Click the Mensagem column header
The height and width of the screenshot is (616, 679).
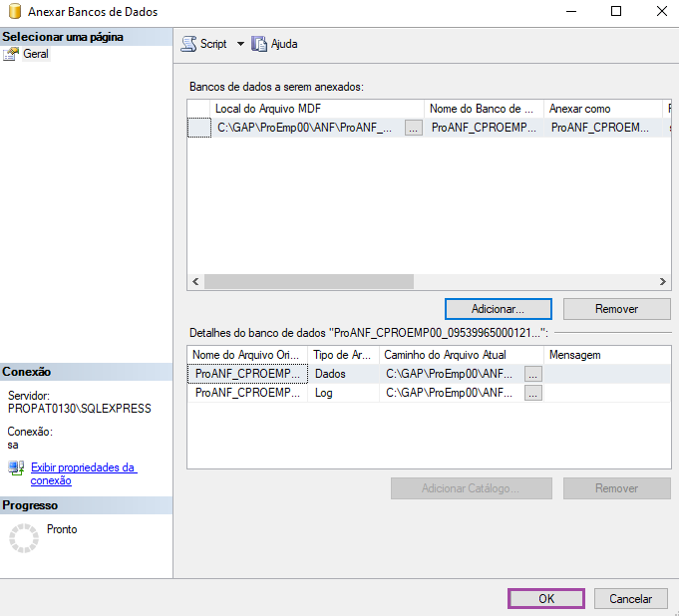tap(607, 355)
